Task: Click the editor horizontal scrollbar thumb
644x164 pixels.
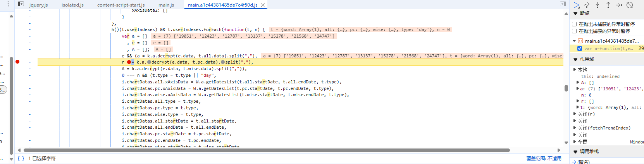Action: click(267, 150)
